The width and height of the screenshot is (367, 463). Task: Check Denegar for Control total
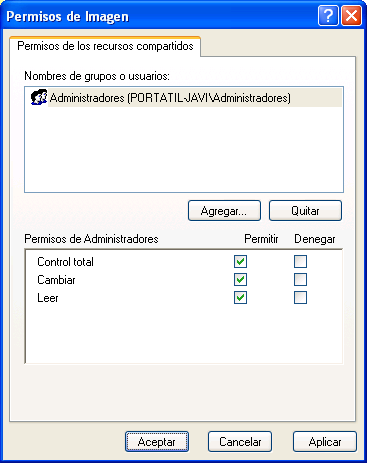tap(300, 262)
